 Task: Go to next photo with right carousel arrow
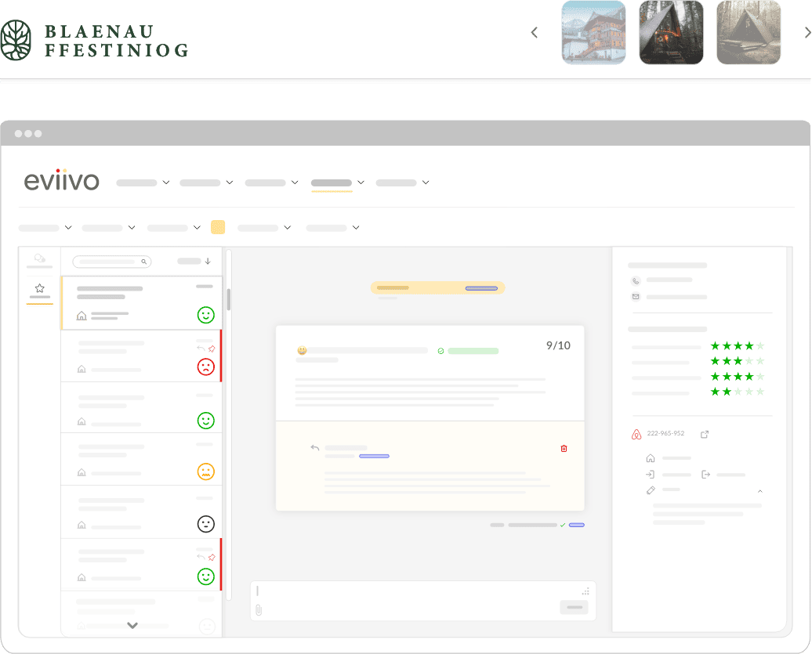[807, 33]
